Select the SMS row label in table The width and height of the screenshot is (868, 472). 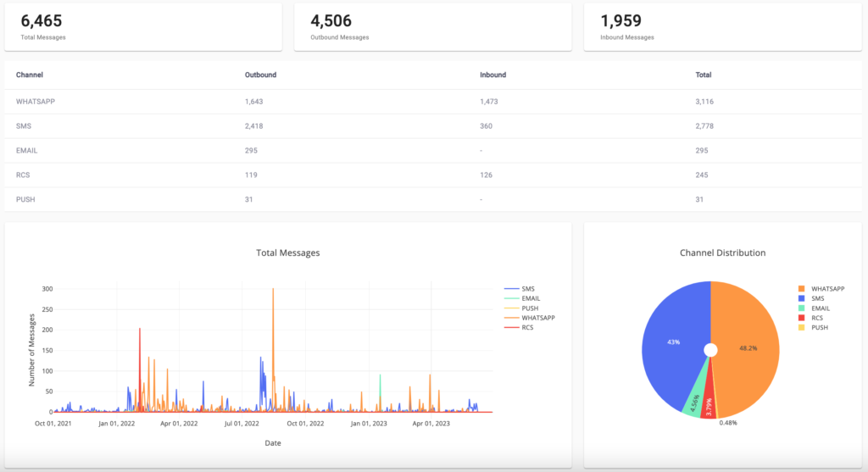(23, 126)
